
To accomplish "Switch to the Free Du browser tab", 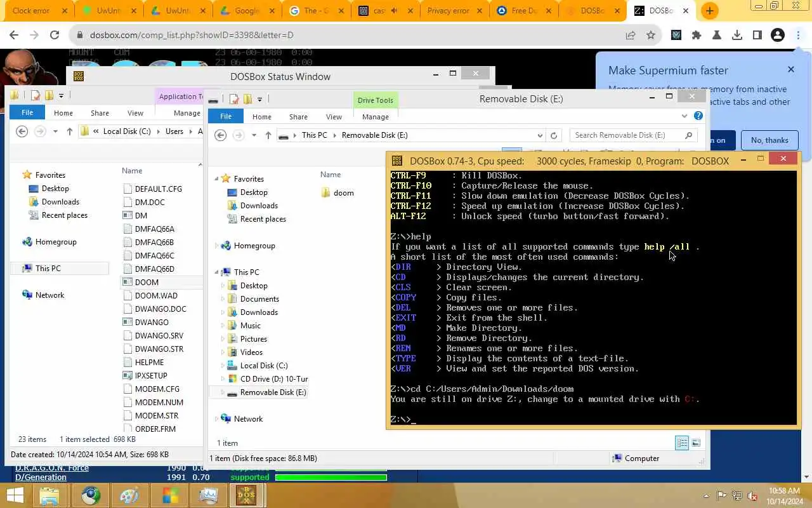I will 524,11.
